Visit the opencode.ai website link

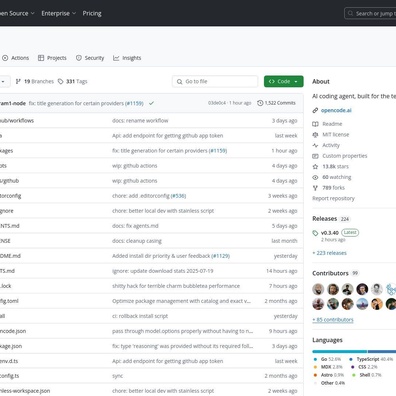coord(336,110)
